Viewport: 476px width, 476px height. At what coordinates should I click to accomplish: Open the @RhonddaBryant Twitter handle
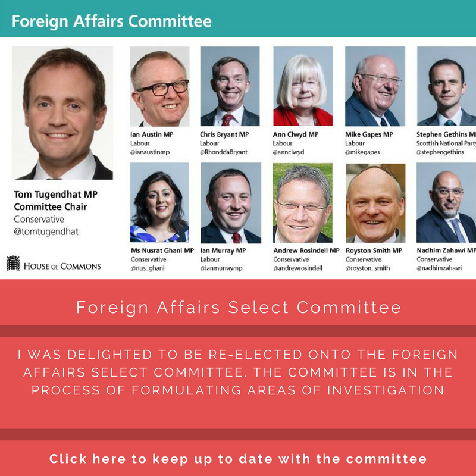tap(224, 152)
